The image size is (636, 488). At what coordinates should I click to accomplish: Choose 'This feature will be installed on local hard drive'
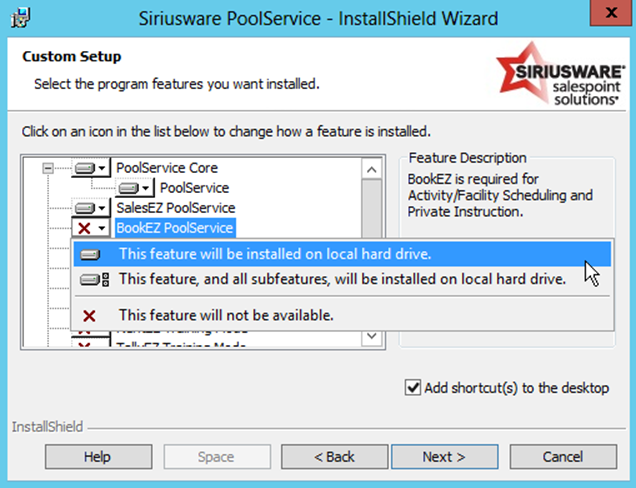[274, 254]
